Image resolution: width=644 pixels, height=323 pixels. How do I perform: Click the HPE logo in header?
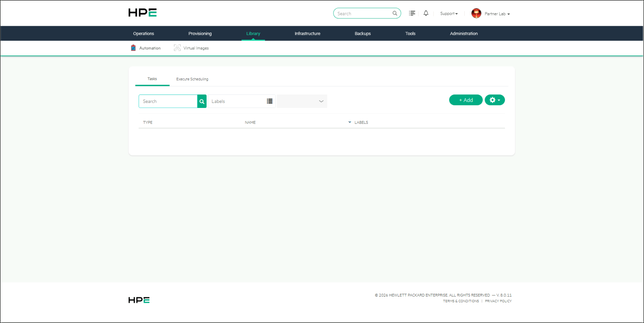142,13
